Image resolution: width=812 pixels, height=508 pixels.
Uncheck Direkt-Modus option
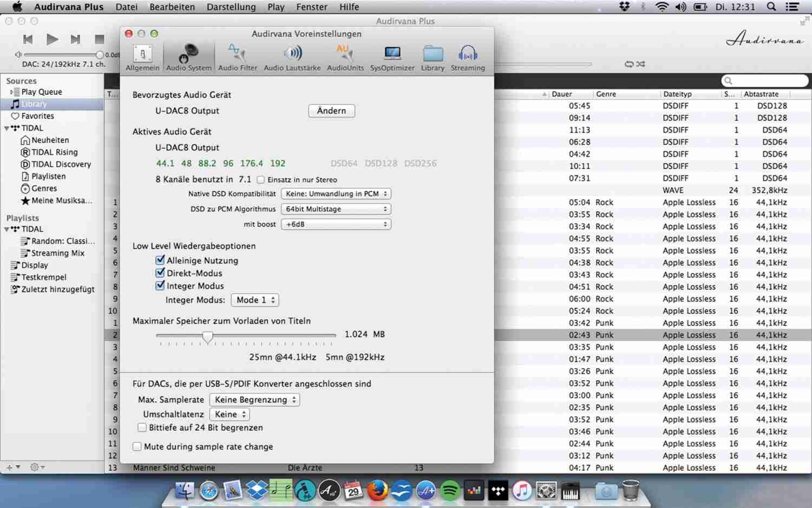[160, 273]
